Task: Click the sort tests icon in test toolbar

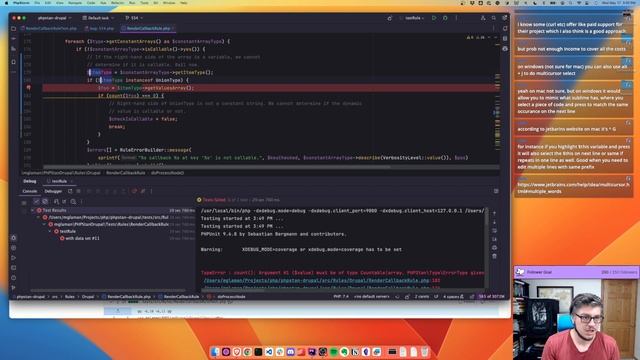Action: click(x=56, y=201)
